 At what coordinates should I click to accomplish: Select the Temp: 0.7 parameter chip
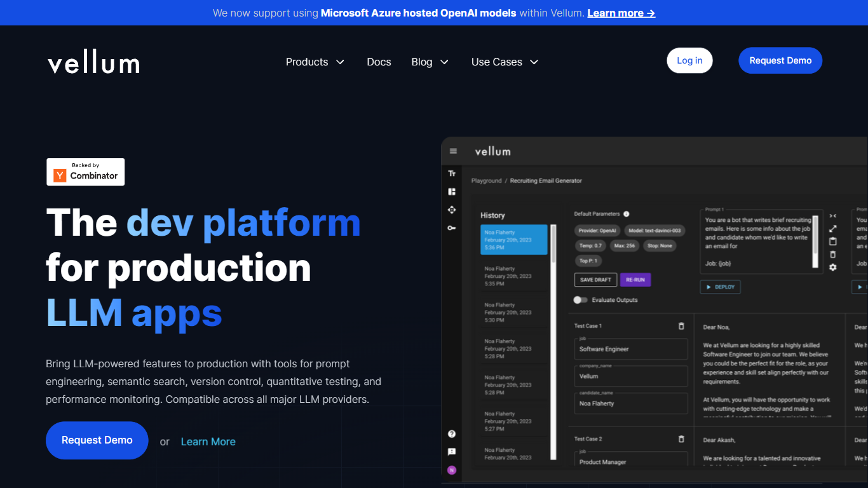[x=590, y=246]
